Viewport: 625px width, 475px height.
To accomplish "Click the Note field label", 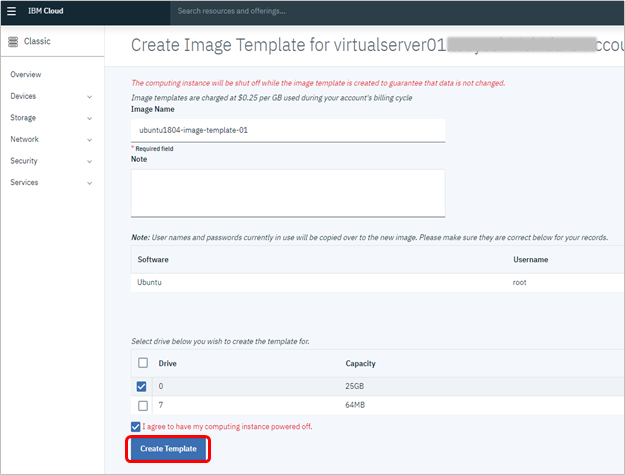I will click(139, 159).
